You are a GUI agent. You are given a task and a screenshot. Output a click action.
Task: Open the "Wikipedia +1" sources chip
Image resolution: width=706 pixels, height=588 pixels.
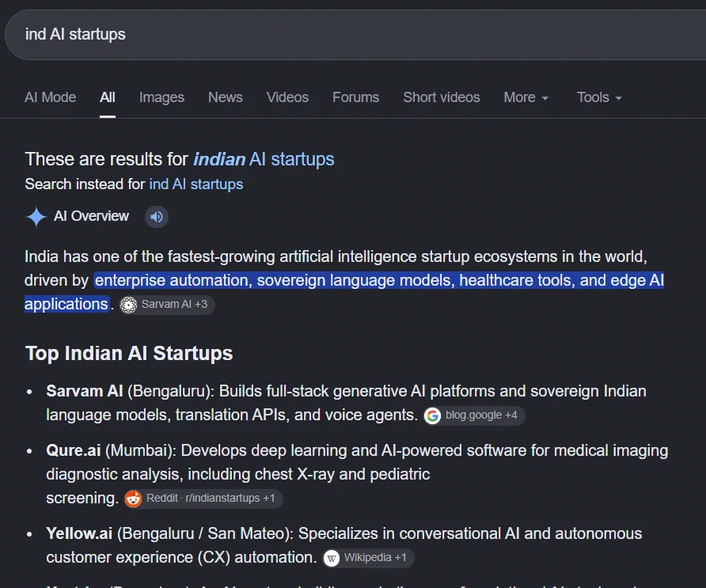[x=368, y=558]
